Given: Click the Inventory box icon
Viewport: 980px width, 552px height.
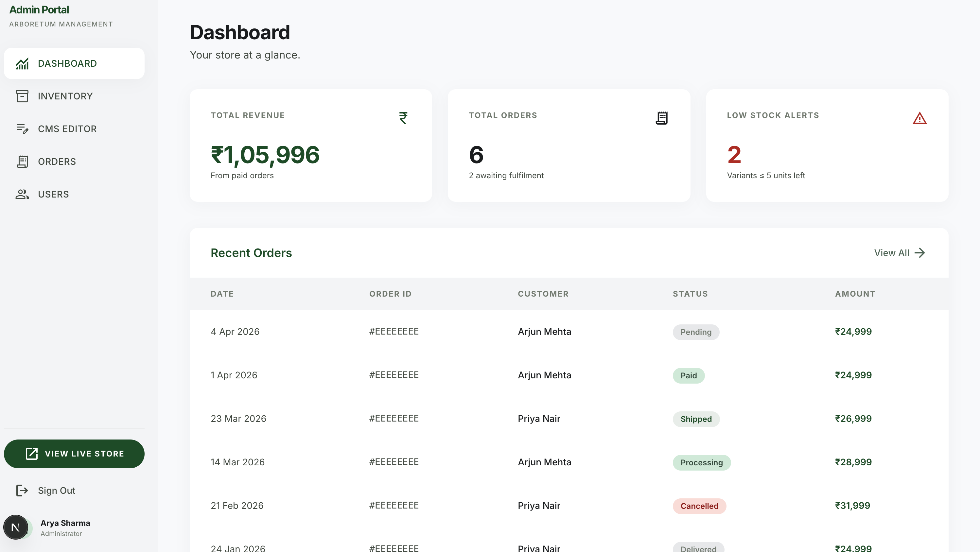Looking at the screenshot, I should pyautogui.click(x=22, y=96).
